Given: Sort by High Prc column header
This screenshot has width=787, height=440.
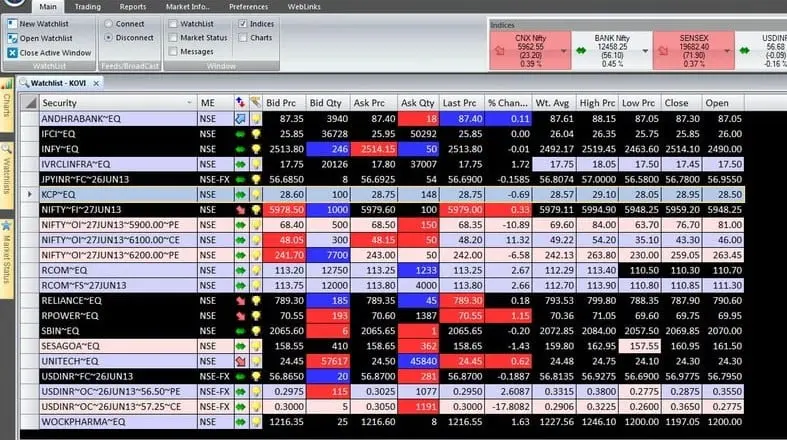Looking at the screenshot, I should 597,103.
